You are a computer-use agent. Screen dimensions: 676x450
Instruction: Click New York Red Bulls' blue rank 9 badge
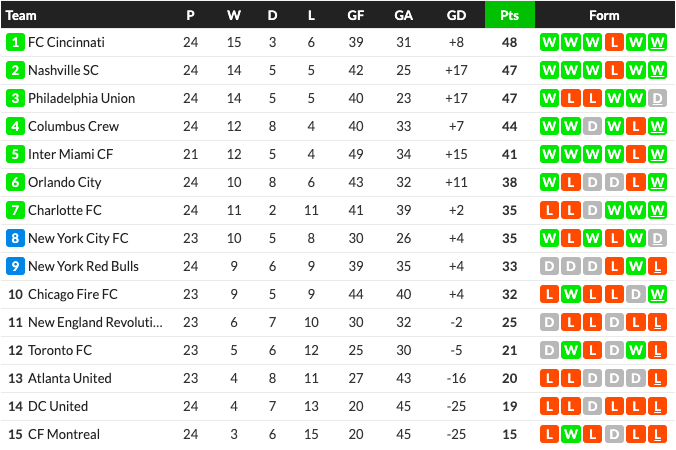click(15, 266)
